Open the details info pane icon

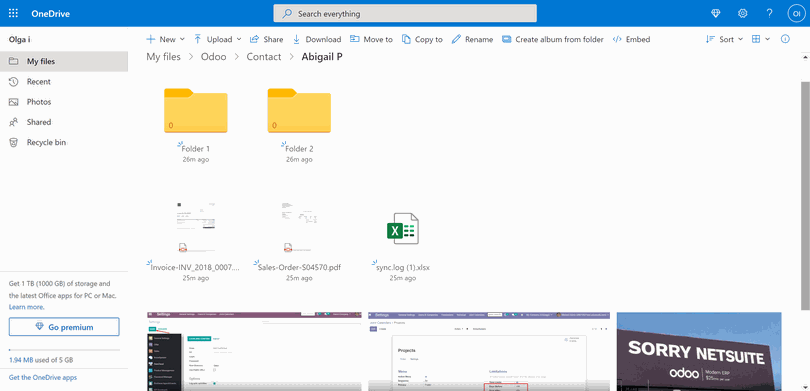[x=785, y=39]
